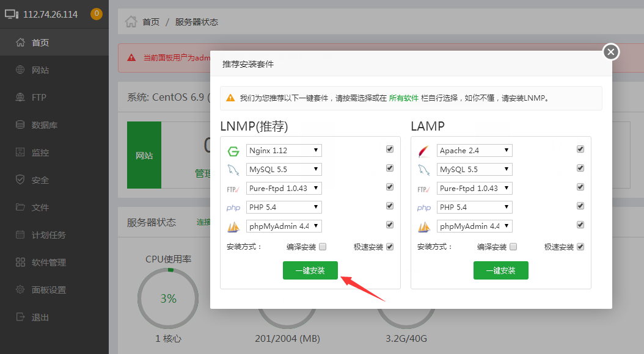Click the Pure-Ftpd FTP icon in LAMP

coord(423,189)
